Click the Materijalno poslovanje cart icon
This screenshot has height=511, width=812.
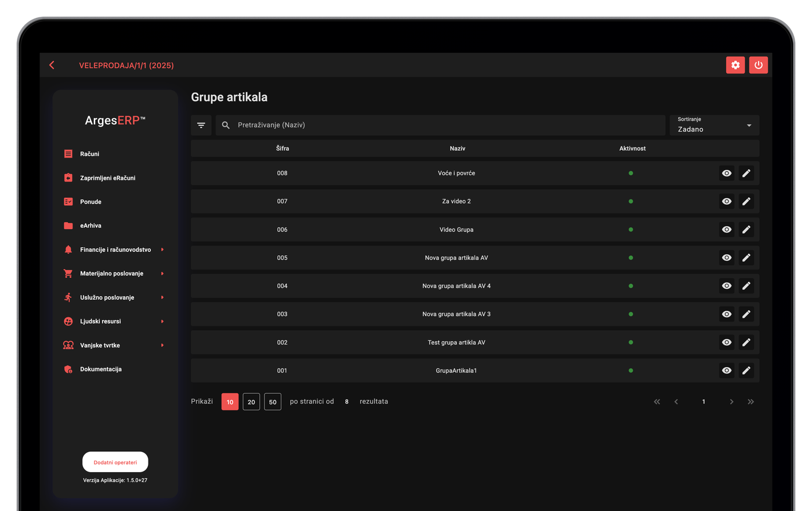(68, 273)
